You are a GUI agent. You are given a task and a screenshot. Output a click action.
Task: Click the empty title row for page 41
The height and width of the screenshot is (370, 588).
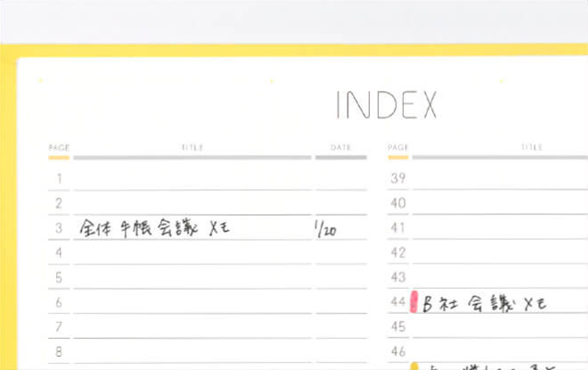click(x=499, y=228)
